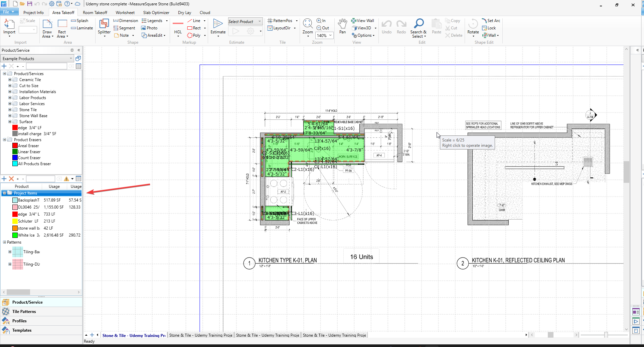Collapse the Project Items group
Viewport: 644px width, 347px height.
(x=4, y=193)
